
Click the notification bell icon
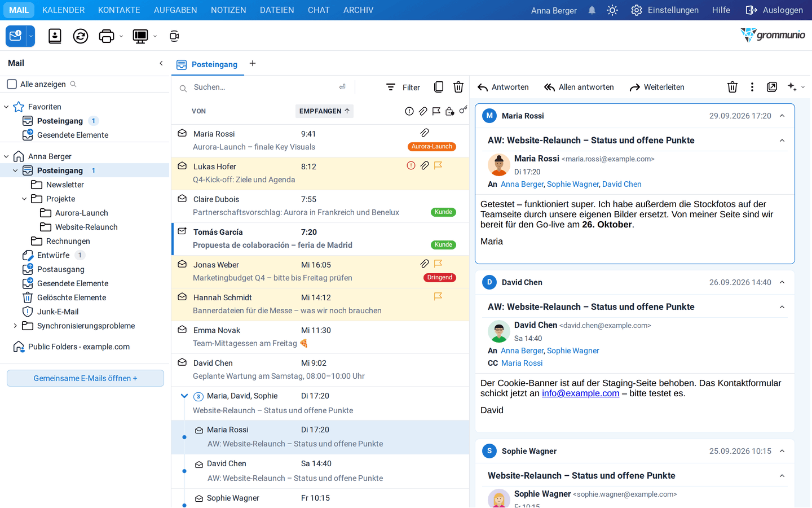pyautogui.click(x=592, y=10)
